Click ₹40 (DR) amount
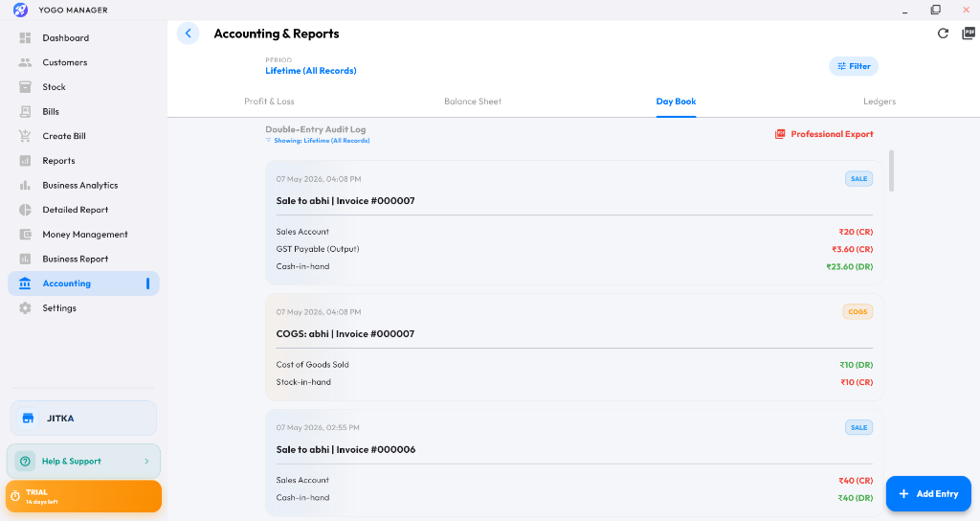This screenshot has width=980, height=521. coord(856,498)
